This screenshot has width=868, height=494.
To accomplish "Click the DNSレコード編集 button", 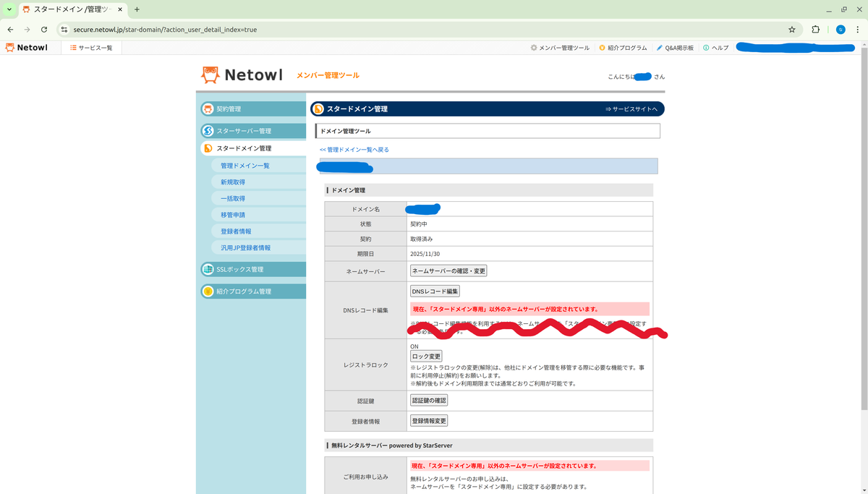I will pyautogui.click(x=435, y=291).
